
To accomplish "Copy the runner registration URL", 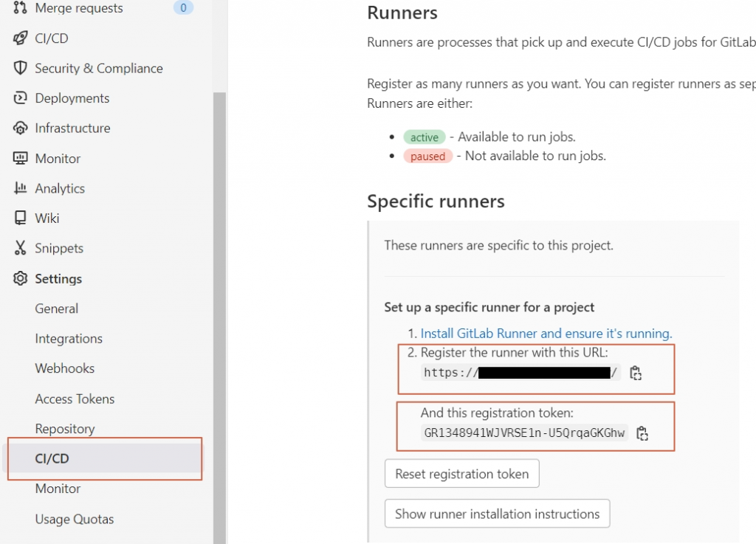I will [636, 373].
